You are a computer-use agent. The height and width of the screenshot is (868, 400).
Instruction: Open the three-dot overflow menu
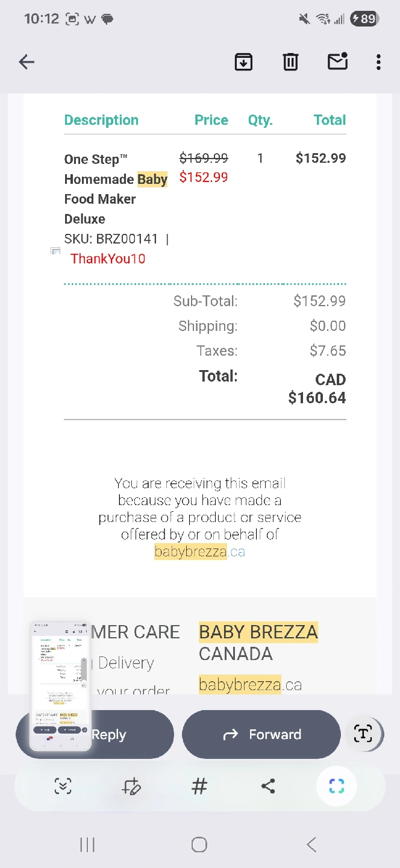click(x=378, y=61)
